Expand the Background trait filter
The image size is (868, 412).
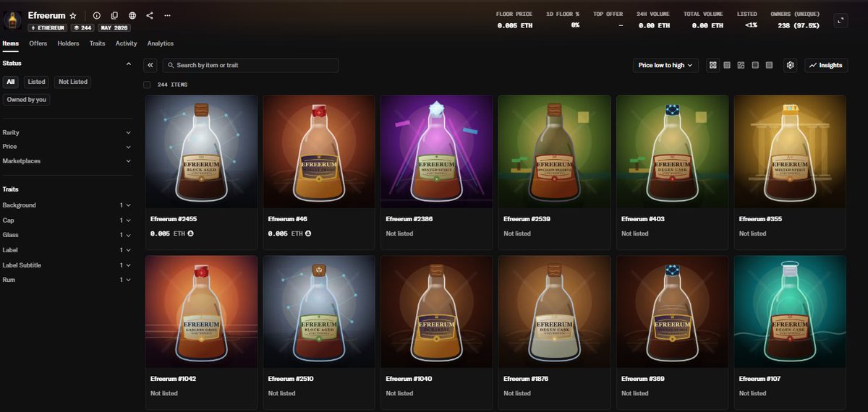point(67,205)
